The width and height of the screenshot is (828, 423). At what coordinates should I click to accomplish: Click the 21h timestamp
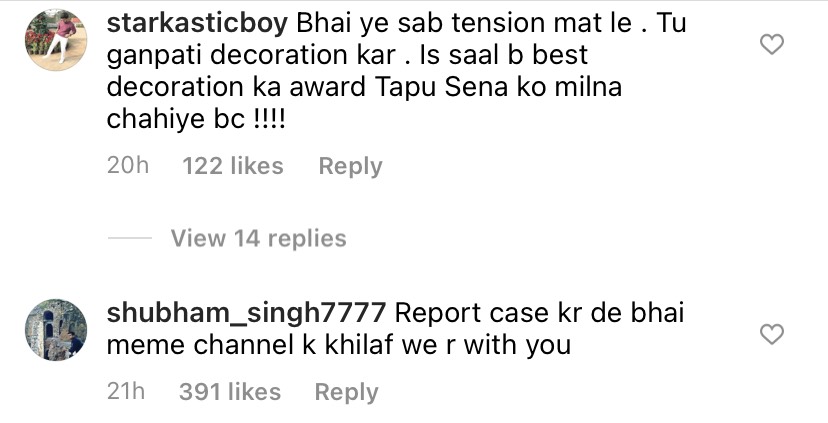[x=126, y=392]
